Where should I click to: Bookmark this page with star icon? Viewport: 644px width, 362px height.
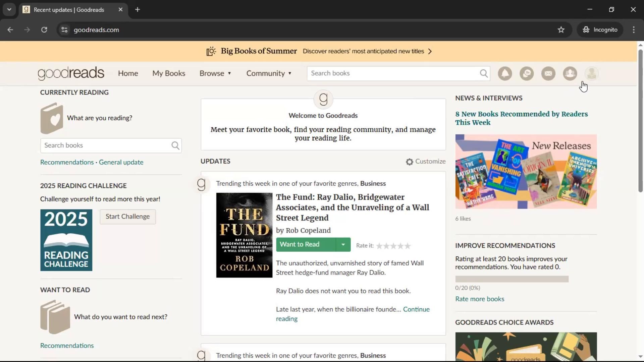[x=561, y=30]
